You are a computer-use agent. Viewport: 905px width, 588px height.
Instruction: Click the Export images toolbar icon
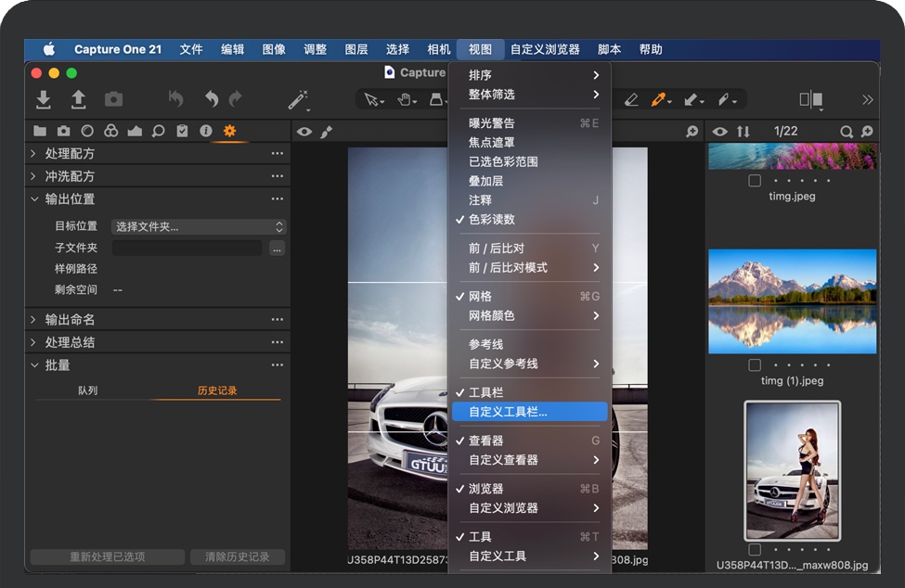click(78, 99)
